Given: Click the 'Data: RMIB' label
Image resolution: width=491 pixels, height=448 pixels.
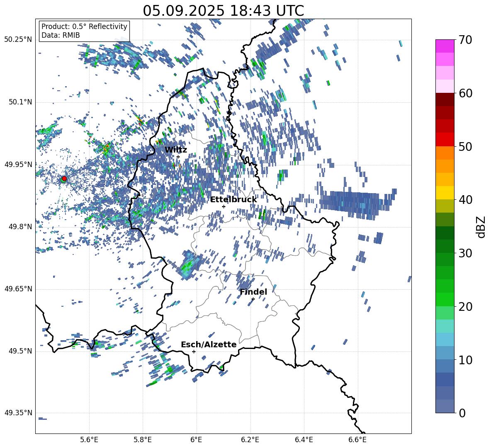Looking at the screenshot, I should click(x=61, y=35).
